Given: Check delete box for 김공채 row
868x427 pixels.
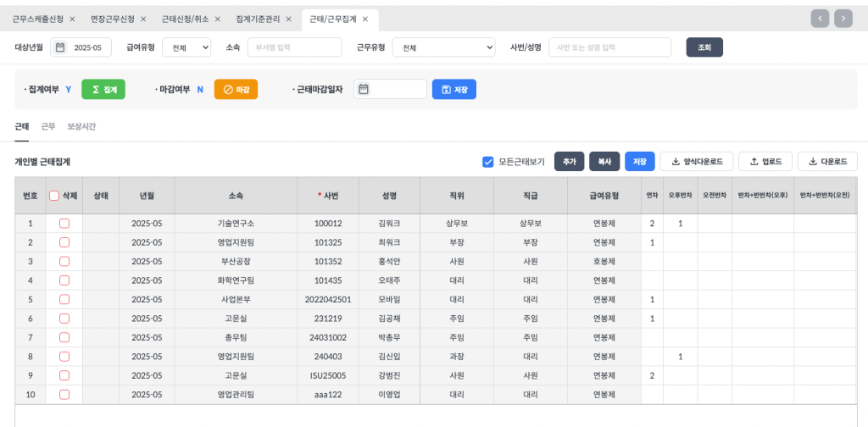Looking at the screenshot, I should (64, 318).
